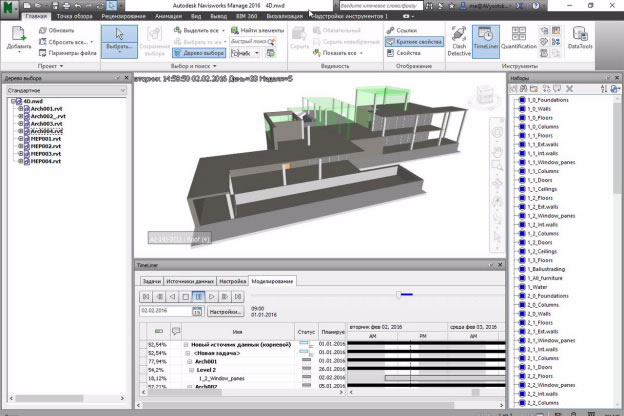The height and width of the screenshot is (416, 624).
Task: Expand MEP004.rvt tree node
Action: click(x=20, y=161)
